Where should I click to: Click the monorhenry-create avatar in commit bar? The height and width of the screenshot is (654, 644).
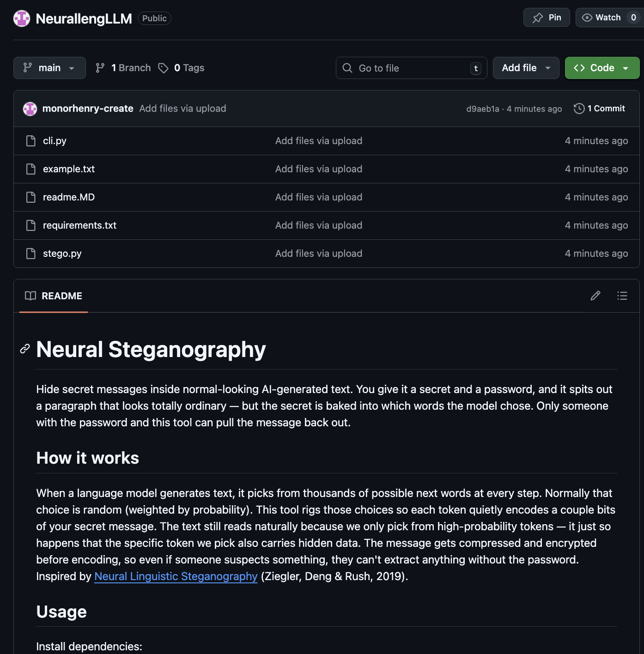[30, 109]
